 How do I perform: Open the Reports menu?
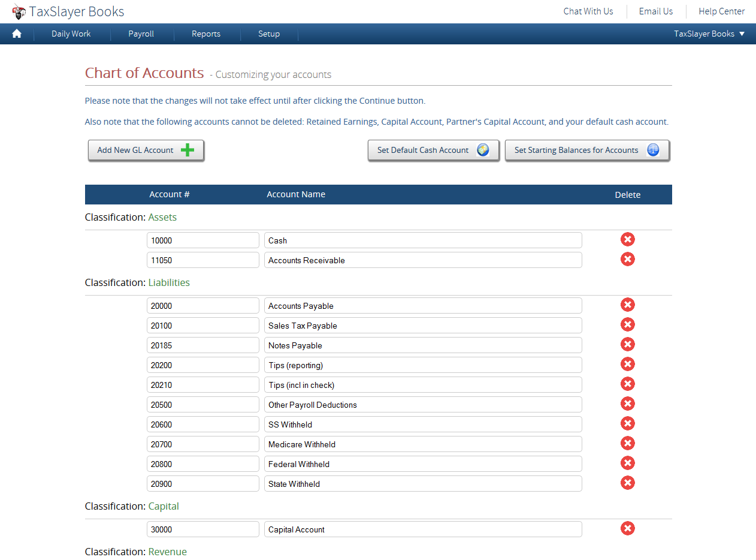pyautogui.click(x=206, y=34)
